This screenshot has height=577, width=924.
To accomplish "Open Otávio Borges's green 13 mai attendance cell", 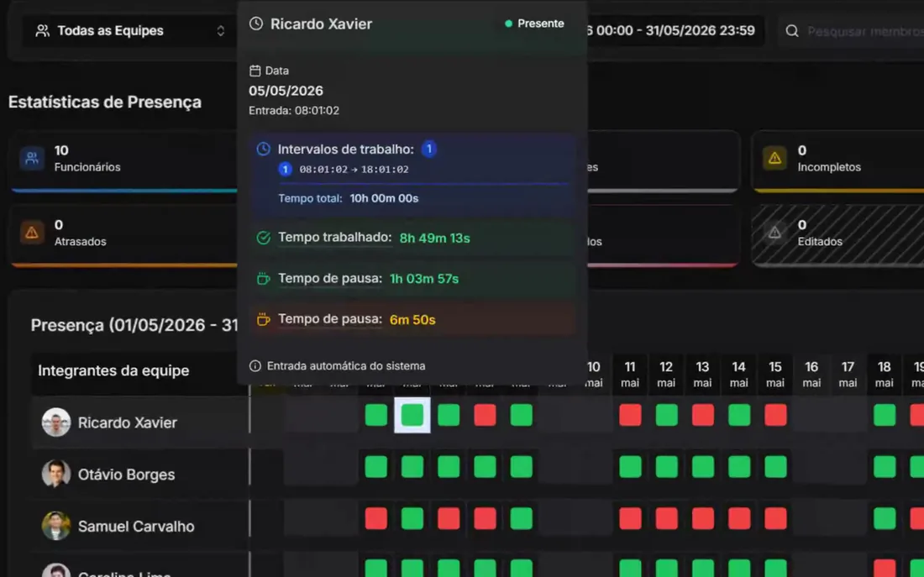I will tap(702, 467).
